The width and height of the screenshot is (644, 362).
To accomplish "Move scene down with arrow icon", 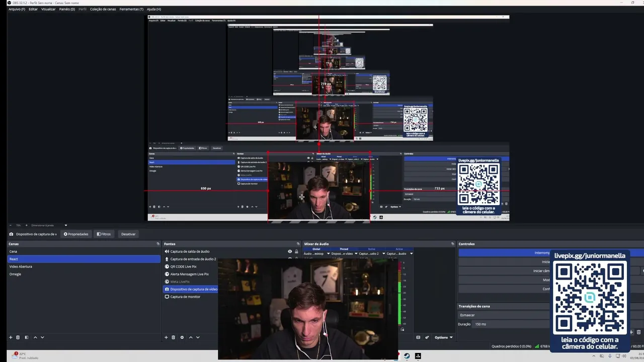I will click(x=42, y=337).
